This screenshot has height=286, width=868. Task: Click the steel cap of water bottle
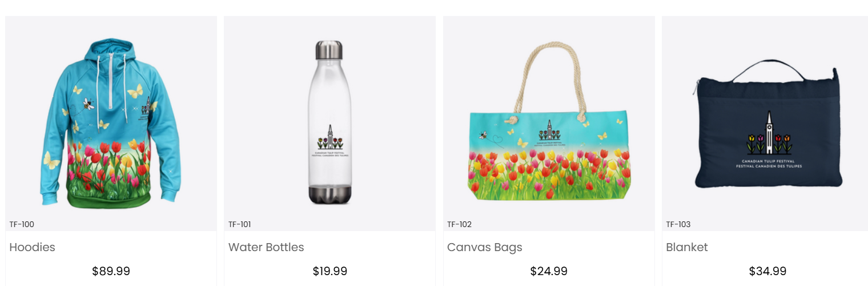(329, 49)
